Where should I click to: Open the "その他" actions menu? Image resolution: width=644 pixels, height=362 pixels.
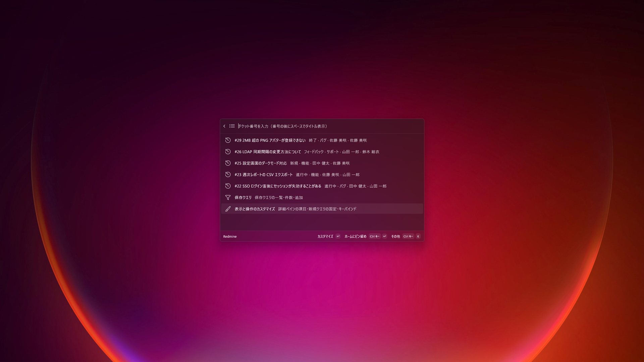click(406, 236)
